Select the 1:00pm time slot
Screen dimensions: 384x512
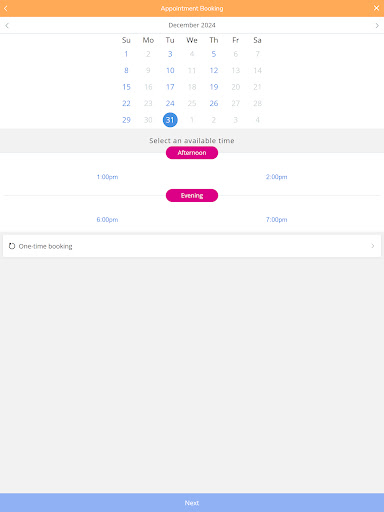click(x=107, y=177)
